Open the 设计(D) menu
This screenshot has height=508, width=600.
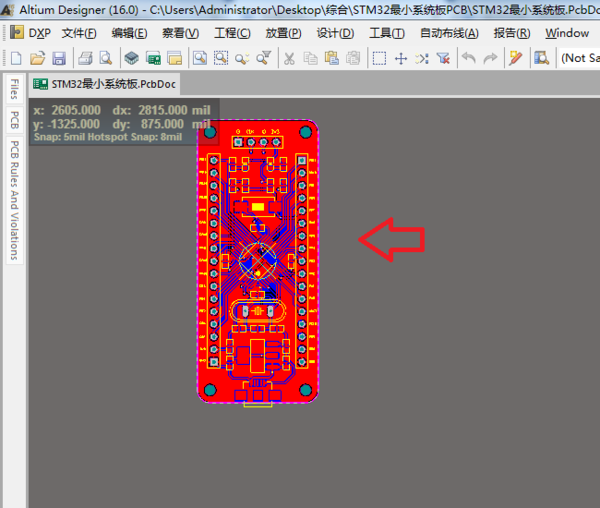[335, 33]
